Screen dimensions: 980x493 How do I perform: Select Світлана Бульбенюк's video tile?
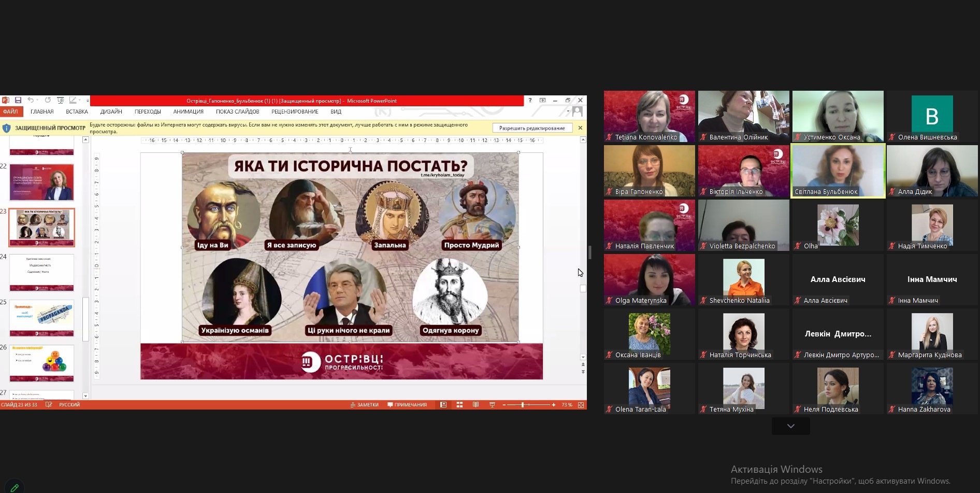tap(838, 171)
